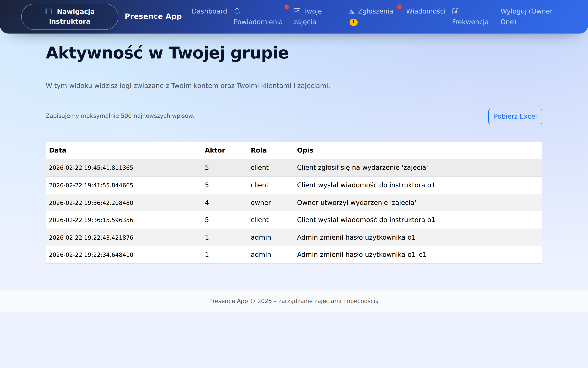Click the bell icon for Powiadomienia
Image resolution: width=588 pixels, height=368 pixels.
(237, 11)
